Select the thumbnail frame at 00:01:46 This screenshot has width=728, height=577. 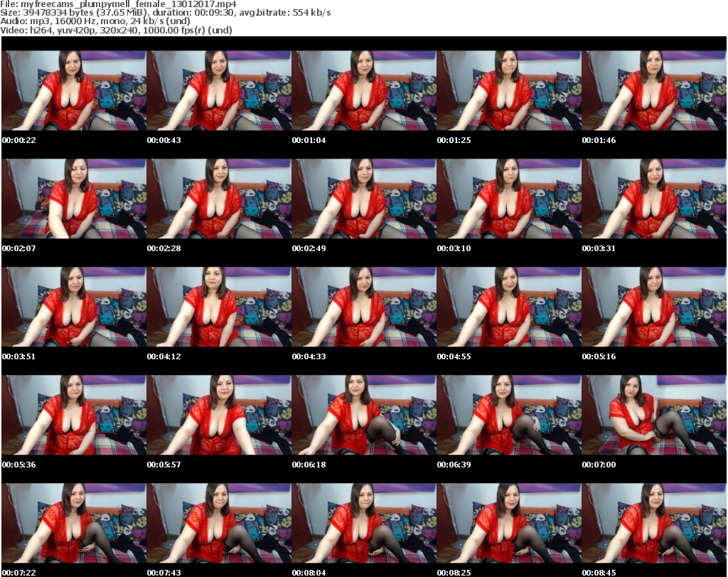(654, 90)
